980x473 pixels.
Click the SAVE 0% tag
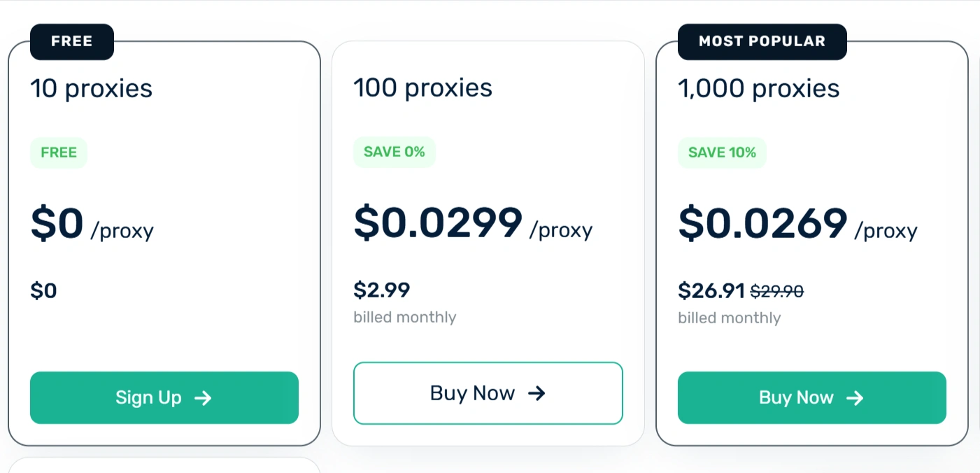[x=395, y=152]
